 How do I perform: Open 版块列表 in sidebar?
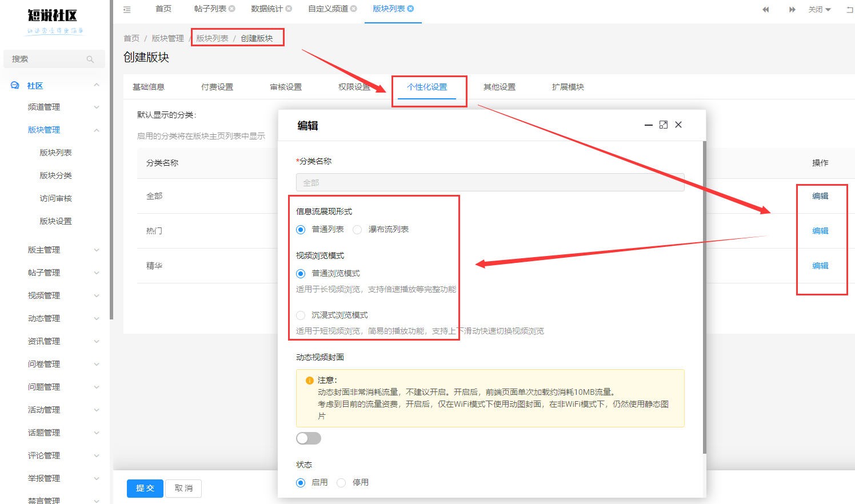click(55, 153)
